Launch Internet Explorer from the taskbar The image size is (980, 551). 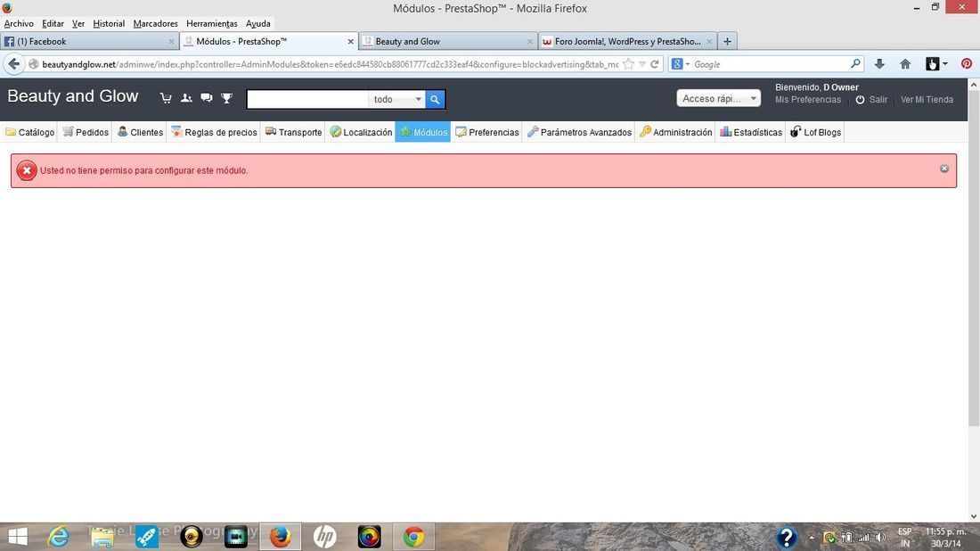pyautogui.click(x=59, y=537)
